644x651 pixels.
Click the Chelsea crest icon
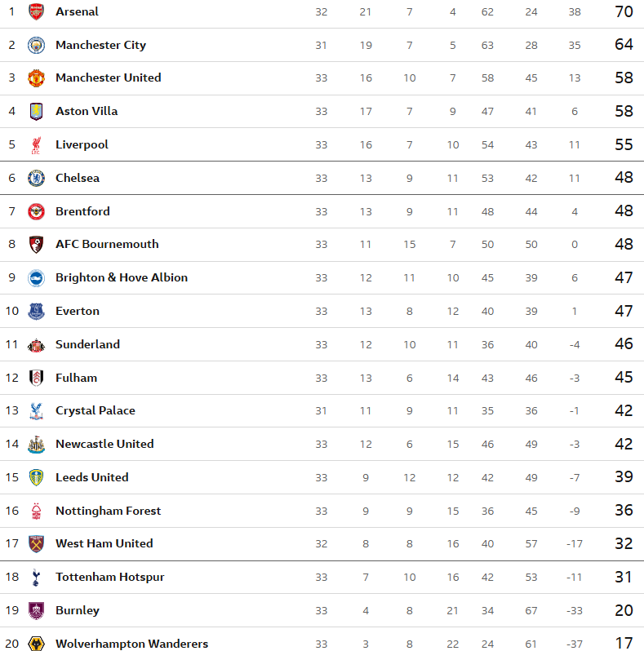[x=36, y=178]
